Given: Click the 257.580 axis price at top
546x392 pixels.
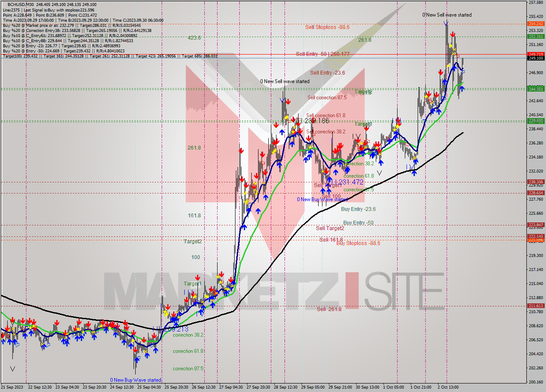Looking at the screenshot, I should [x=536, y=3].
